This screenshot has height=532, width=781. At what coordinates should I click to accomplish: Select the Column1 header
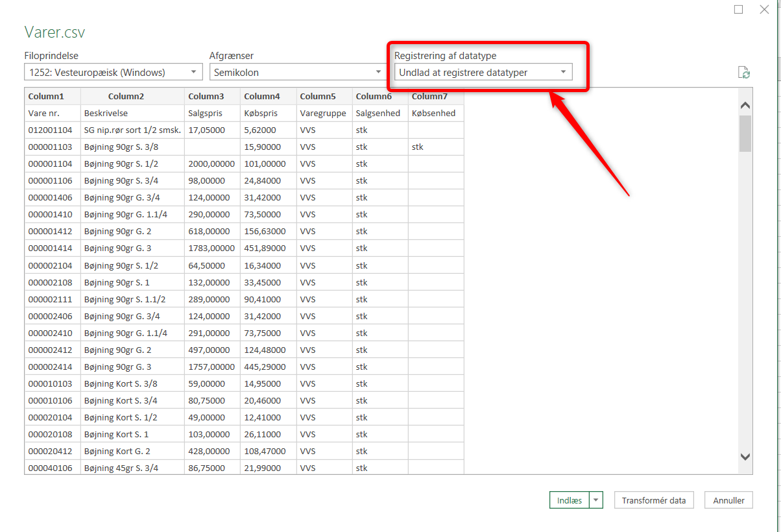pyautogui.click(x=52, y=96)
